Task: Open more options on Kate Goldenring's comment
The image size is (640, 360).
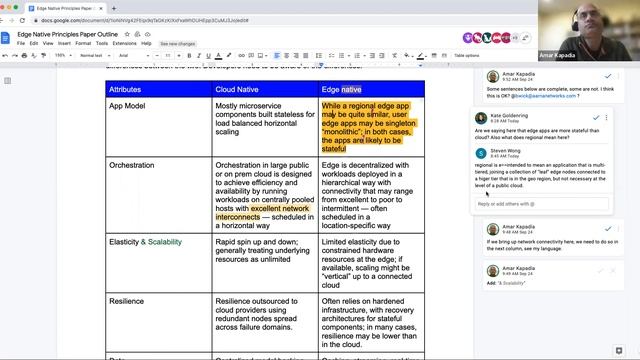Action: coord(607,118)
